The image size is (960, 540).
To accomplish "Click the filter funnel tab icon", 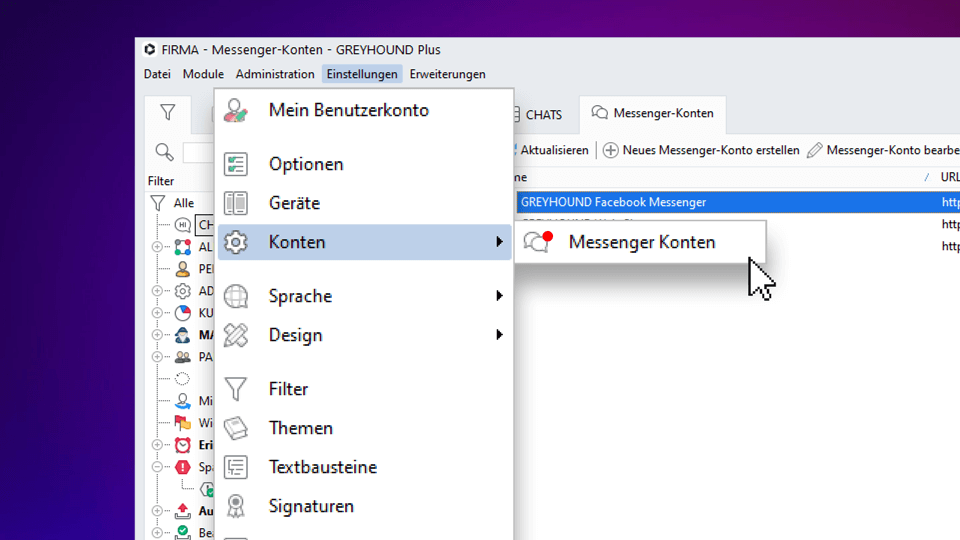I will pyautogui.click(x=168, y=112).
